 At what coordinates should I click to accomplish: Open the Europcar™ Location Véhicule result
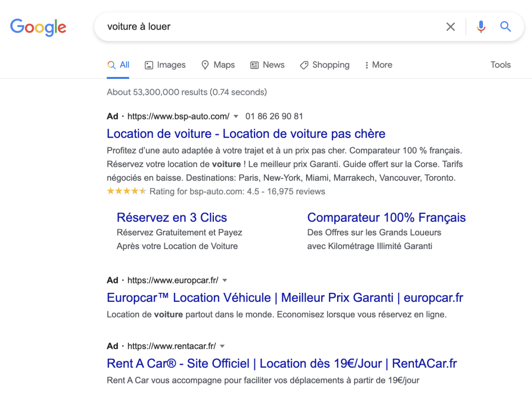click(284, 298)
